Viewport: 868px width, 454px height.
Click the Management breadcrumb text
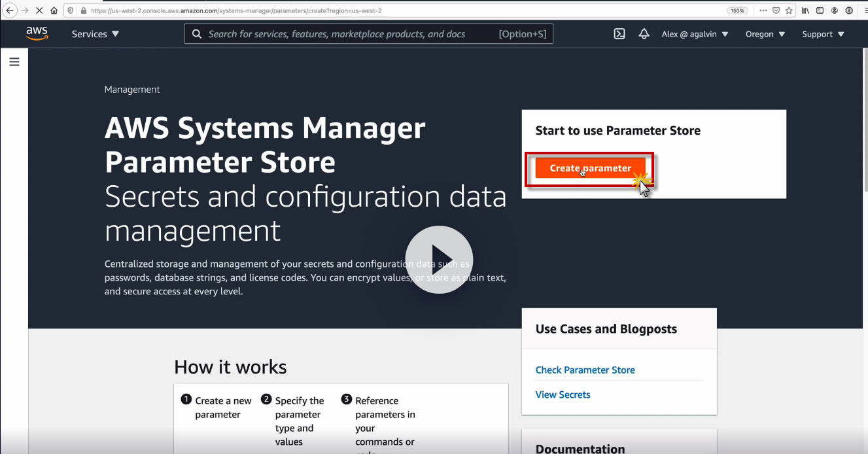coord(132,89)
